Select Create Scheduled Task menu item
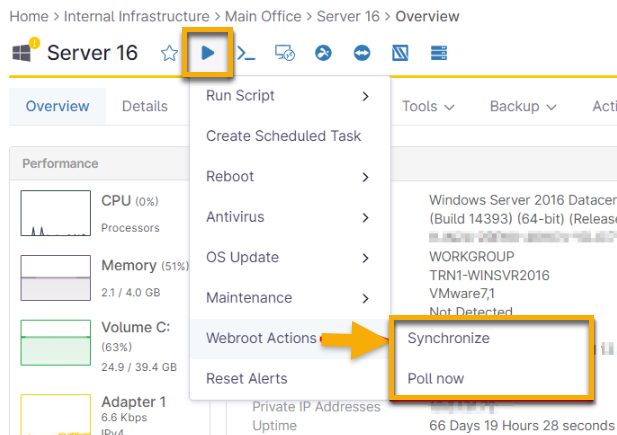Screen dimensions: 617x435 click(x=283, y=136)
